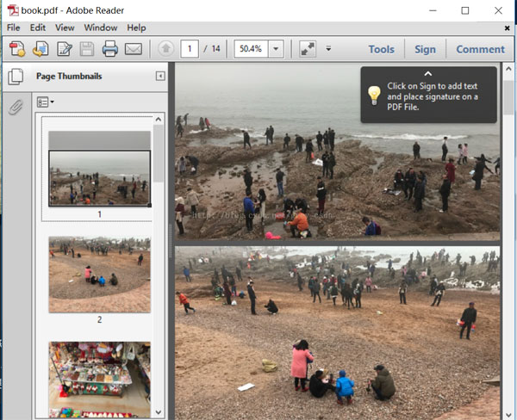The width and height of the screenshot is (517, 420).
Task: Dismiss the Sign tip with up chevron
Action: [x=428, y=73]
